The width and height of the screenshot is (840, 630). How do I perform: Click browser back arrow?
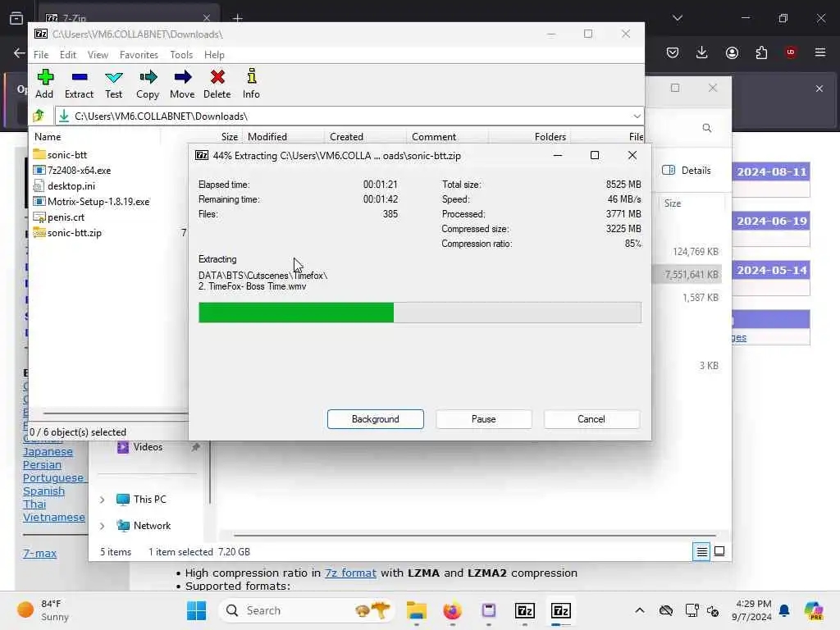20,53
